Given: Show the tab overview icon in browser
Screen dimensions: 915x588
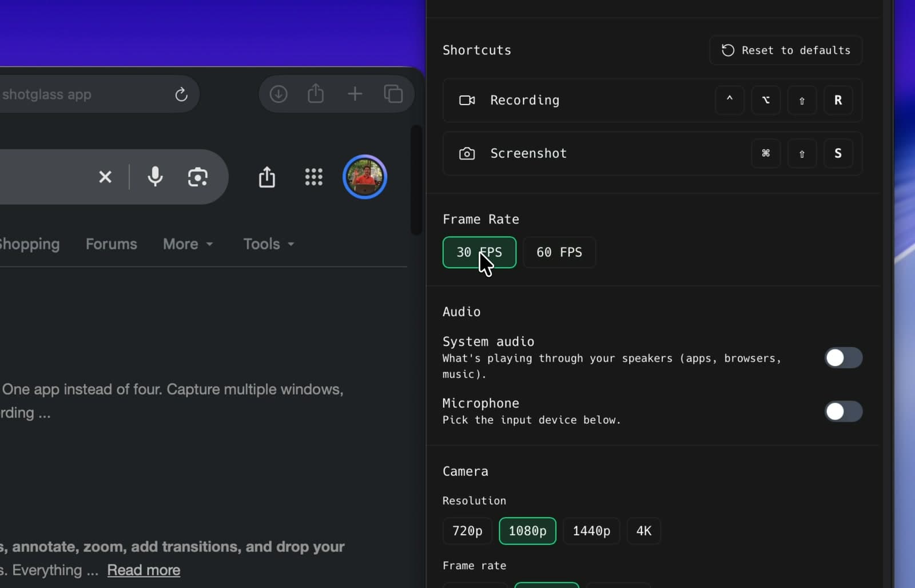Looking at the screenshot, I should [x=393, y=94].
